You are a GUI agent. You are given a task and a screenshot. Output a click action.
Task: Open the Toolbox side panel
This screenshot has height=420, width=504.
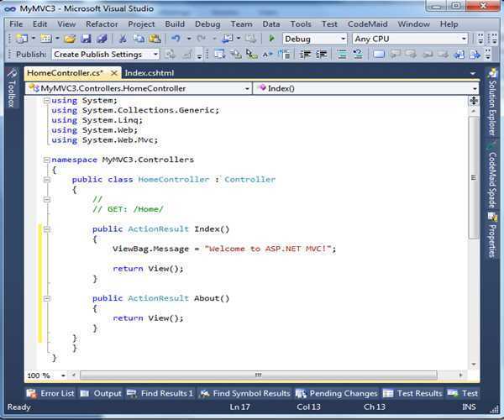click(x=10, y=94)
